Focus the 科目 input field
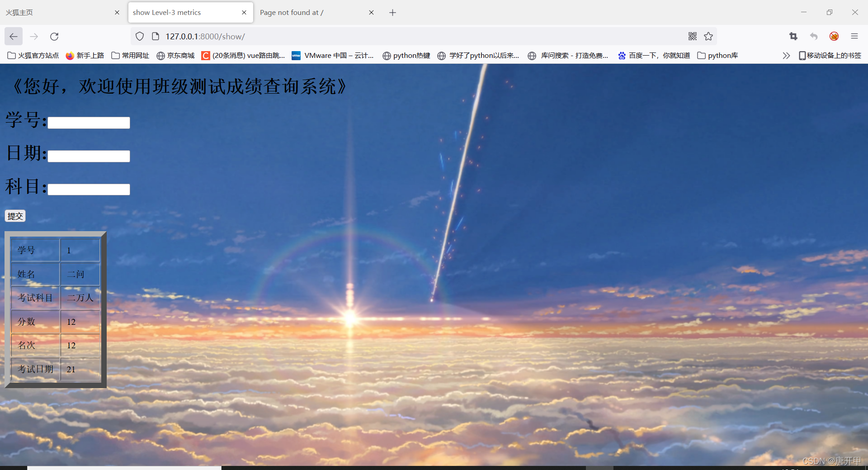 [89, 189]
